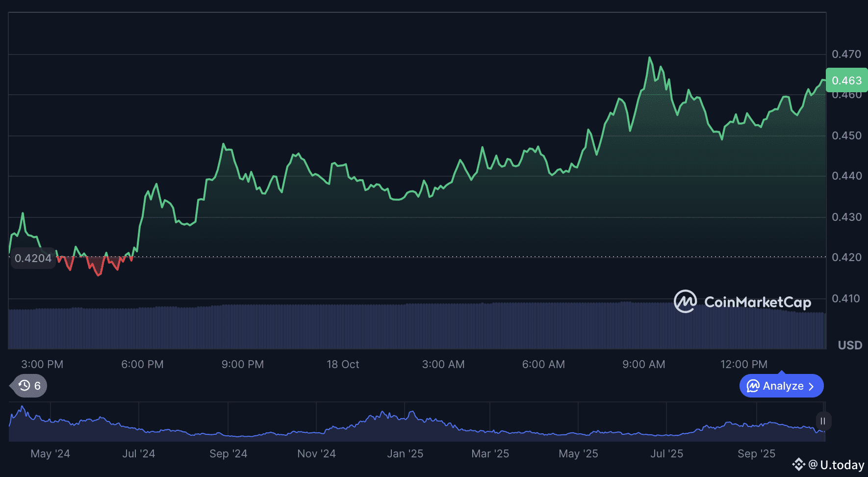The height and width of the screenshot is (477, 868).
Task: Click the USD currency label
Action: click(850, 345)
